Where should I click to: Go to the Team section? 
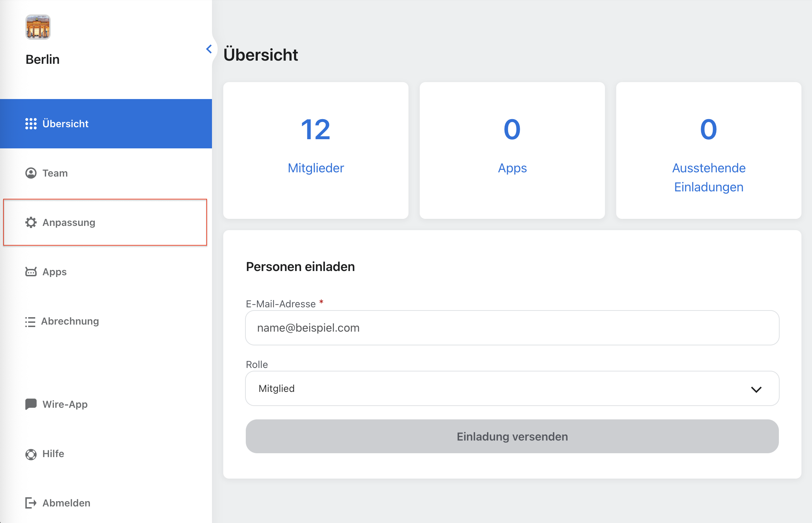[x=106, y=173]
